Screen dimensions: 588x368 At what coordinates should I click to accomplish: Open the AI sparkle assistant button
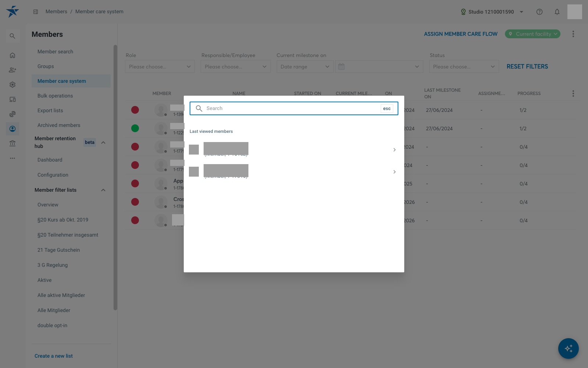pos(569,348)
